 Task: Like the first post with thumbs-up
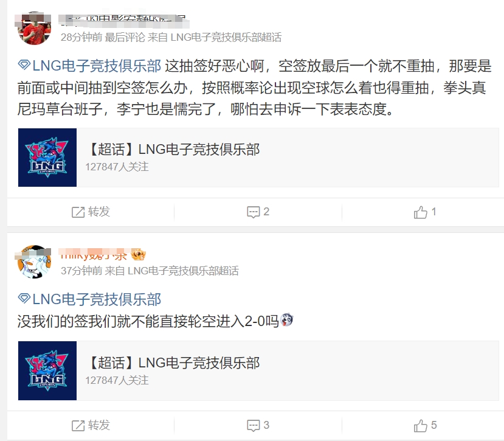[x=421, y=212]
